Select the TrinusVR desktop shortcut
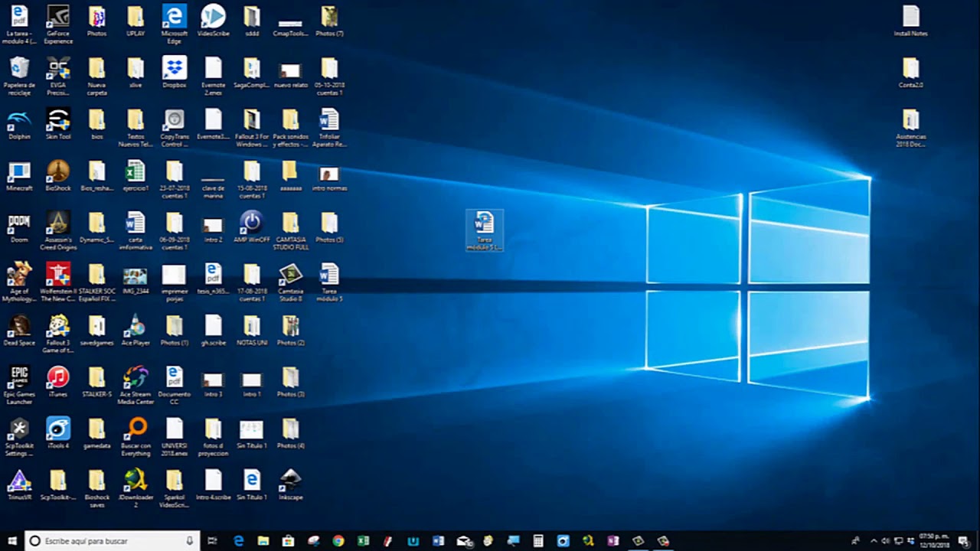Screen dimensions: 980x551 click(19, 484)
